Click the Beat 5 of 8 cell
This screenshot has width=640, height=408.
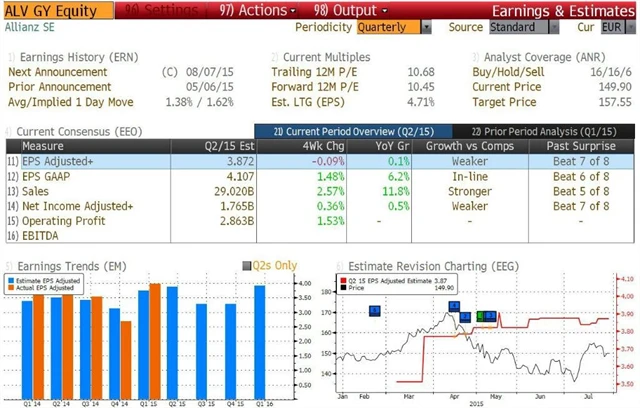tap(581, 191)
